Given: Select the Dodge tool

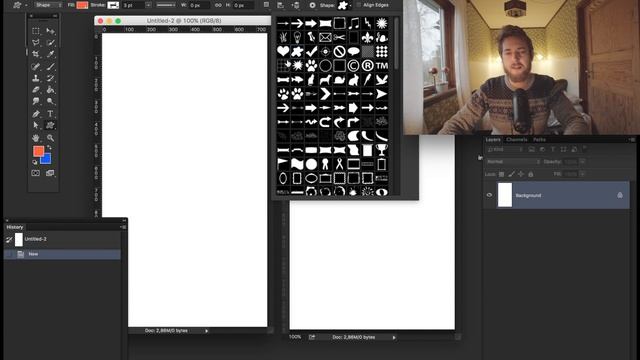Looking at the screenshot, I should (x=50, y=101).
